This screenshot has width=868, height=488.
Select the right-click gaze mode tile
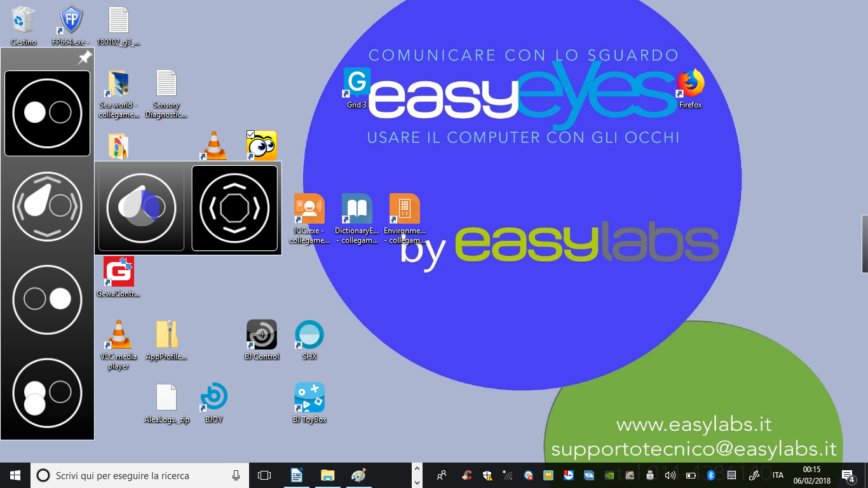coord(48,299)
